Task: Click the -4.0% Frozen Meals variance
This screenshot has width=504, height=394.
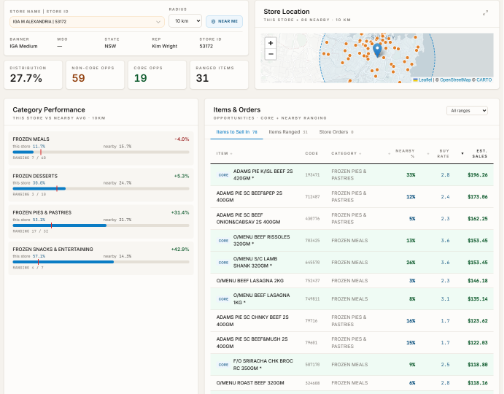Action: point(182,139)
